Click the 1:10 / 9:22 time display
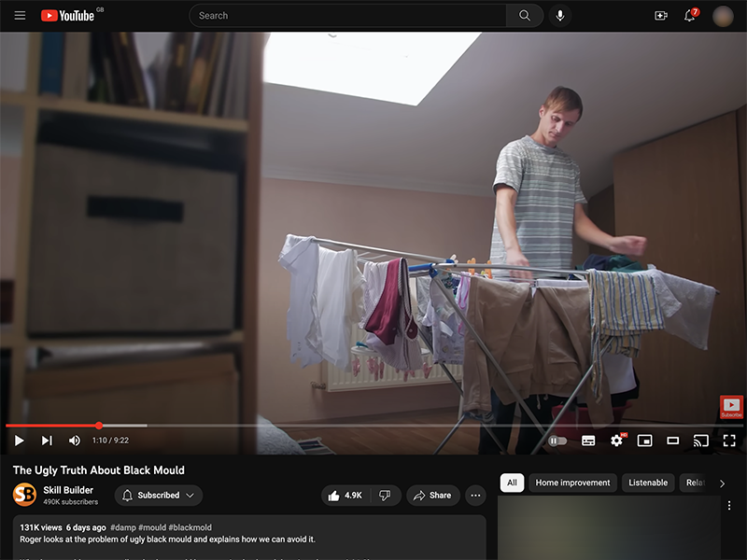This screenshot has height=560, width=747. 110,441
